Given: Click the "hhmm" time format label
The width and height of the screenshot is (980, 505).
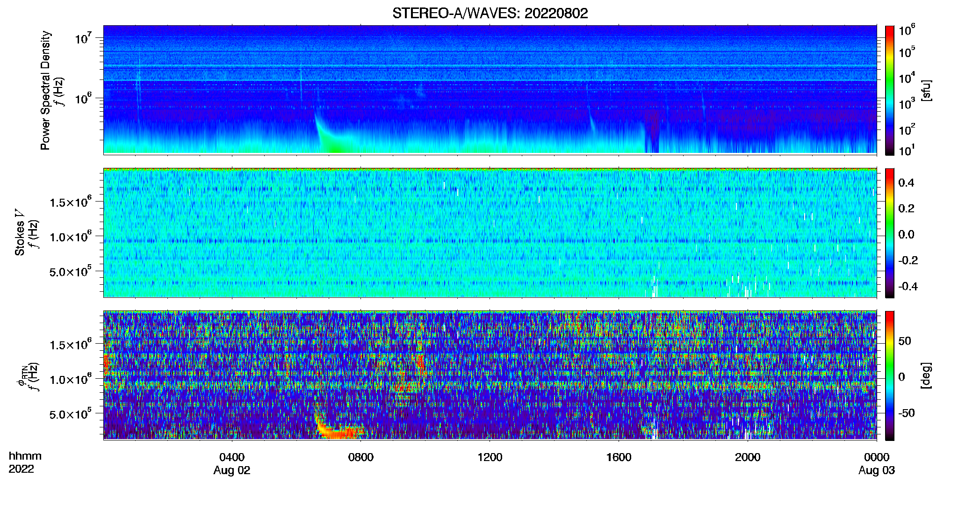Looking at the screenshot, I should pos(25,456).
